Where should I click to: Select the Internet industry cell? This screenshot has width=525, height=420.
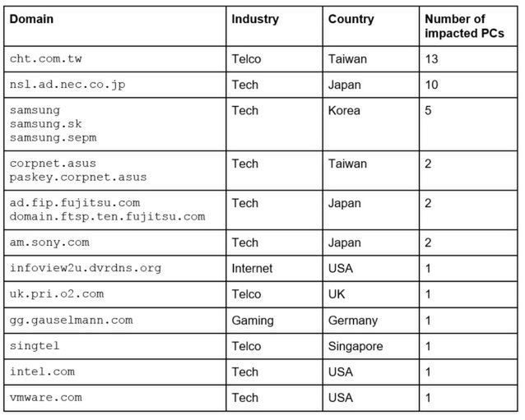point(252,268)
